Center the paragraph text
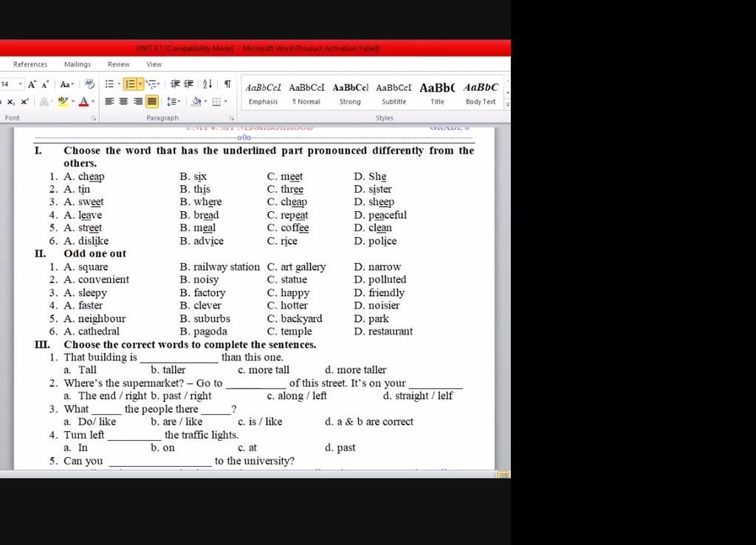The width and height of the screenshot is (756, 545). [x=123, y=101]
